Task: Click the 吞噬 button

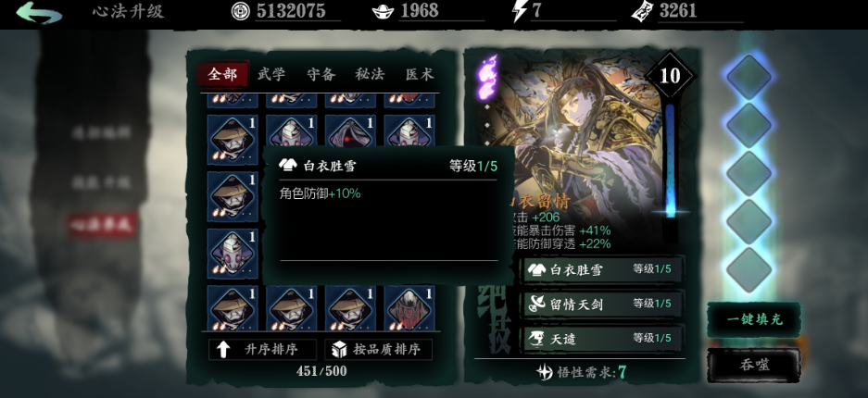Action: coord(754,365)
